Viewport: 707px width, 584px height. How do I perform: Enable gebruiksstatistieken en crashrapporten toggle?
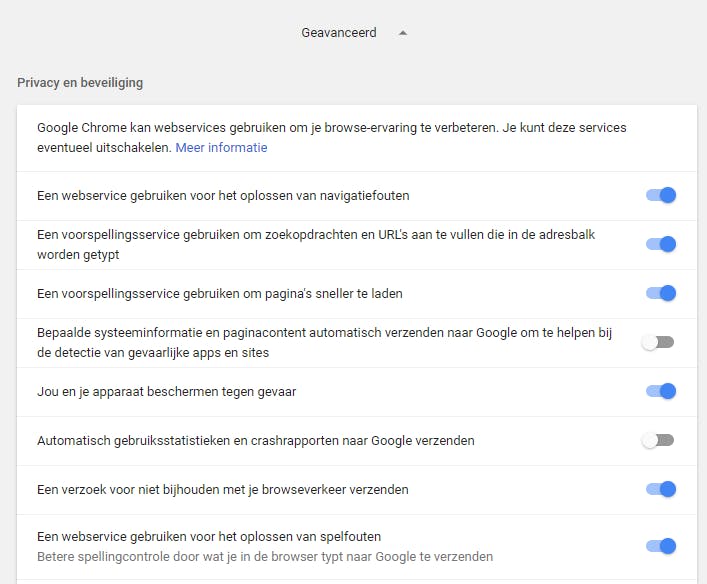coord(658,440)
